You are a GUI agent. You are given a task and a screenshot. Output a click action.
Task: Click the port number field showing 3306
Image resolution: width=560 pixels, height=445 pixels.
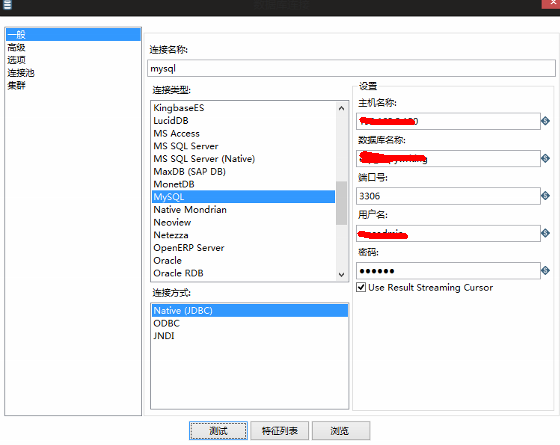[x=448, y=196]
